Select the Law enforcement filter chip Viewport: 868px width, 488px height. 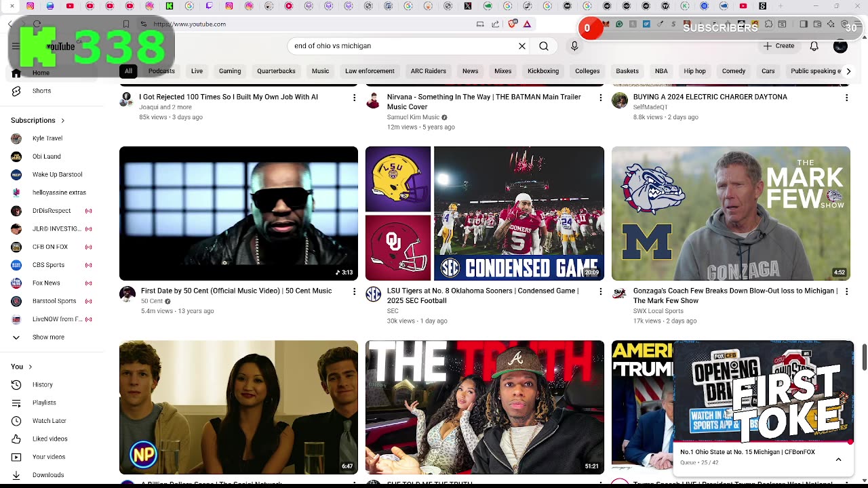click(370, 71)
